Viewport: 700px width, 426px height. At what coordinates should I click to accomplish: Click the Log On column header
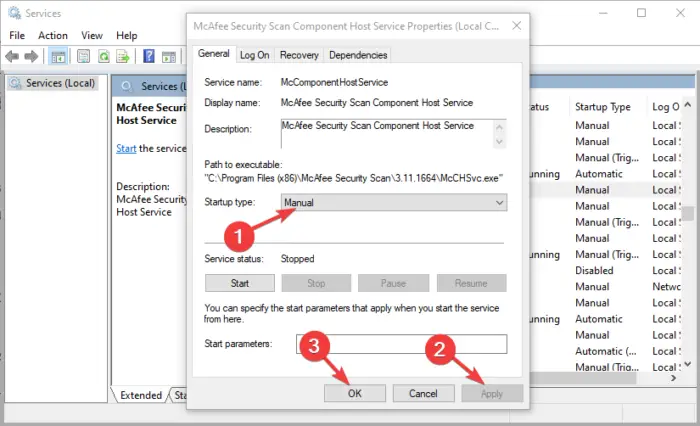665,107
